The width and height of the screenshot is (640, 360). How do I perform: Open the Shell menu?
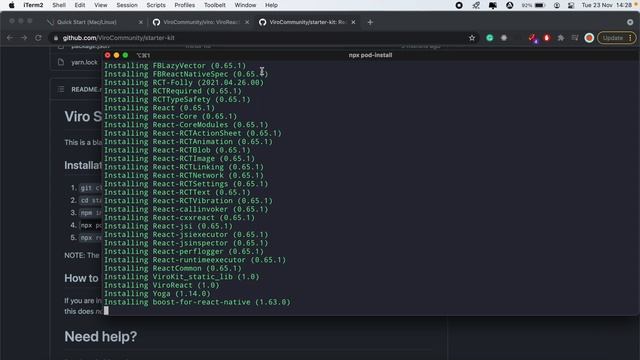59,5
